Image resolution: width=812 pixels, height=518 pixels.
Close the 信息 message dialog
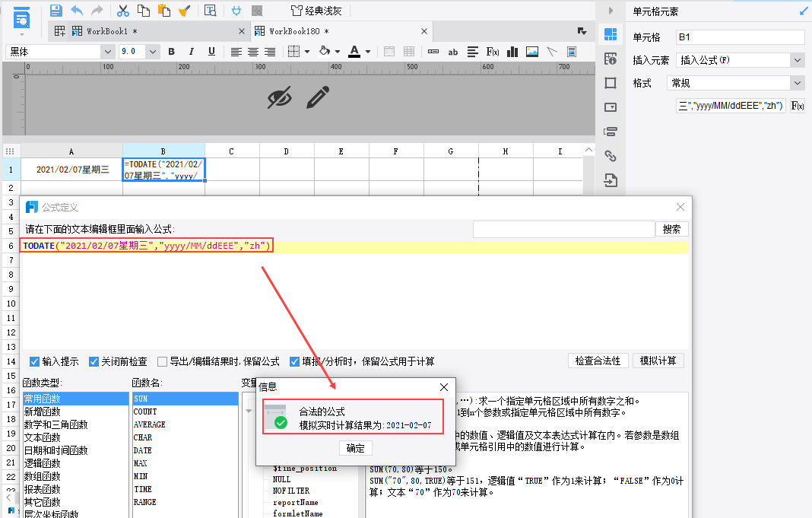point(444,387)
